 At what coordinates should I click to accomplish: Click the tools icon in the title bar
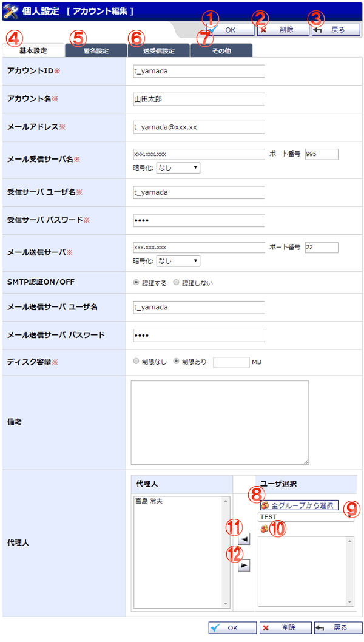click(x=10, y=11)
